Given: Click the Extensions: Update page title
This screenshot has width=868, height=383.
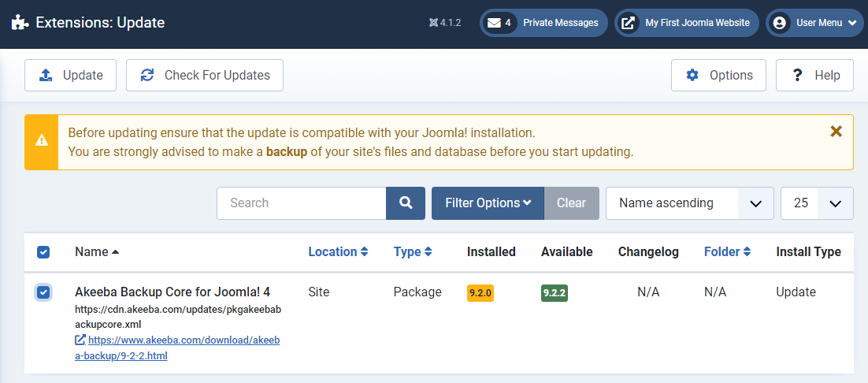Looking at the screenshot, I should pos(100,23).
